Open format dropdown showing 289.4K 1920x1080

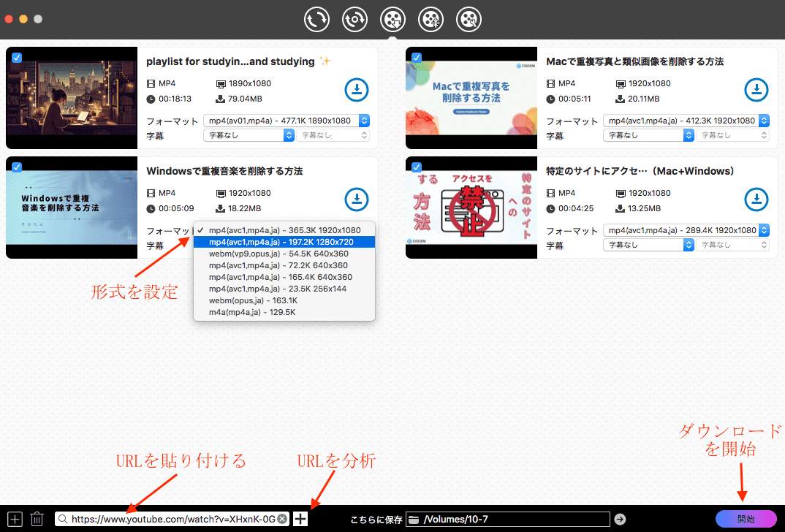pyautogui.click(x=686, y=230)
